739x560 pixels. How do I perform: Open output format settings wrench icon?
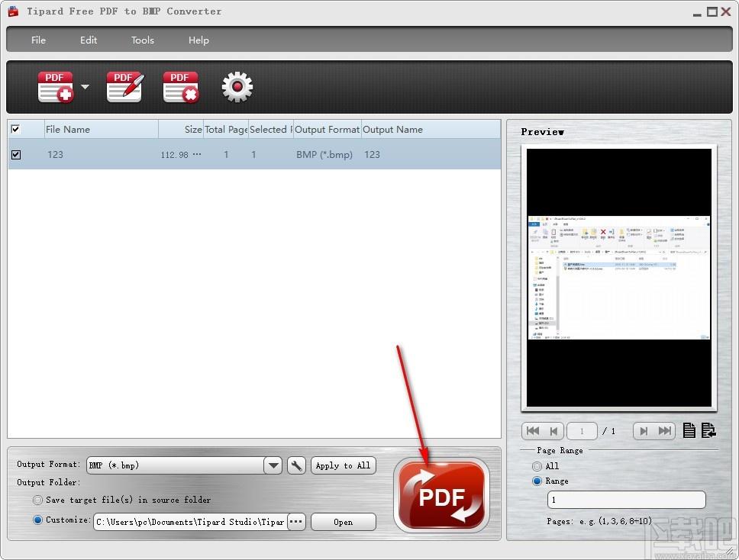pyautogui.click(x=296, y=466)
